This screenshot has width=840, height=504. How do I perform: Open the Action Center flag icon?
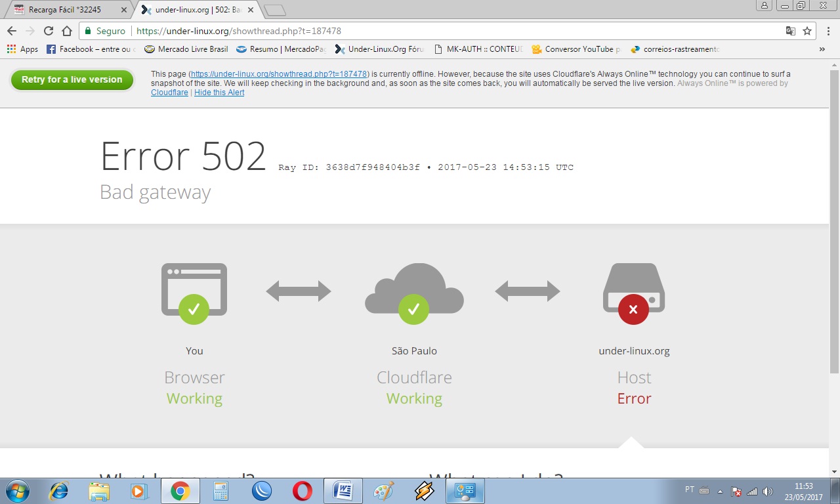coord(736,492)
